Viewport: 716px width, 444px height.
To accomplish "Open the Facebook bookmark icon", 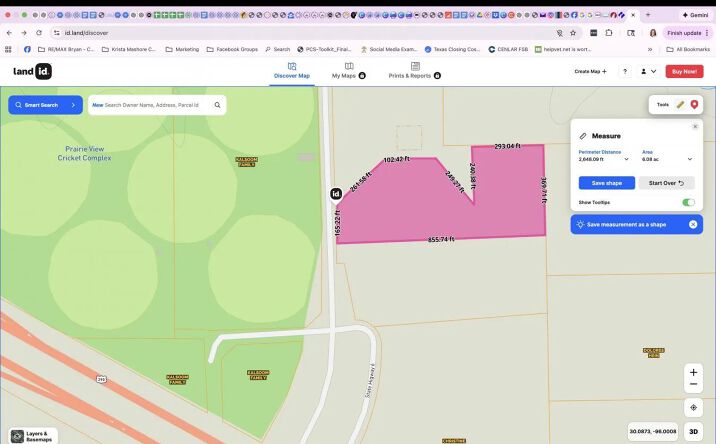I will click(x=27, y=49).
